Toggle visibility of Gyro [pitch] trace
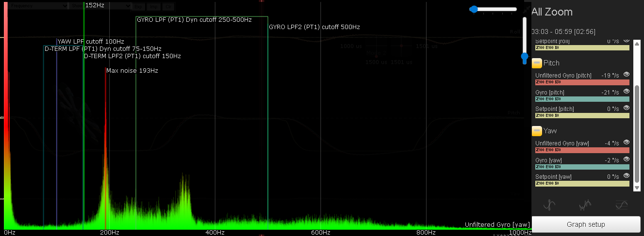This screenshot has height=236, width=644. pyautogui.click(x=626, y=92)
